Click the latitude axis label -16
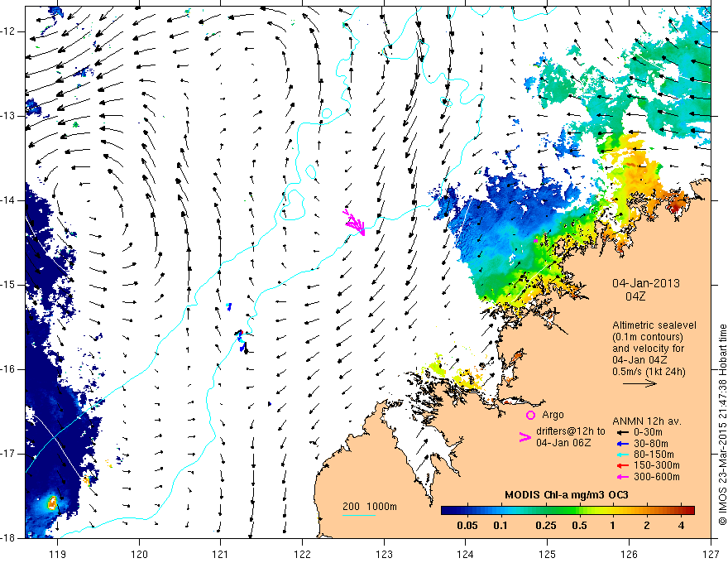The width and height of the screenshot is (728, 563). tap(8, 369)
